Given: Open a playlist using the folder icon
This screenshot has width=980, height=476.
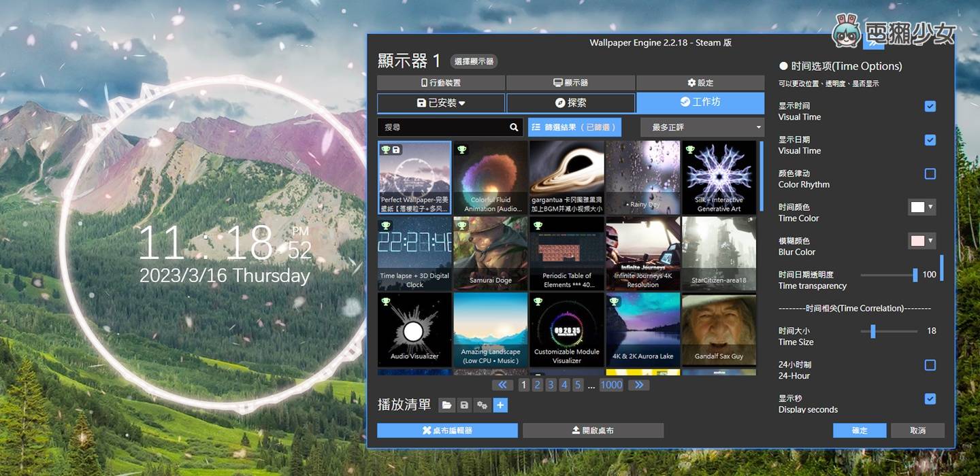Looking at the screenshot, I should click(x=447, y=405).
